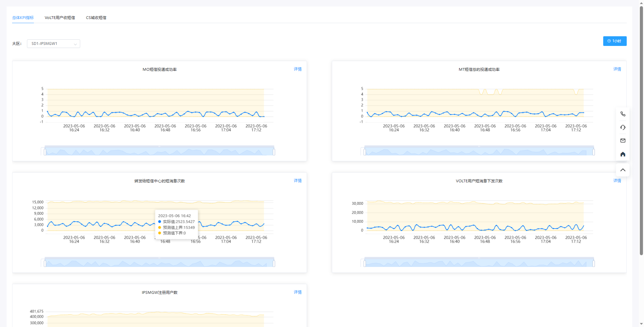The height and width of the screenshot is (327, 644).
Task: Open 详情 for MO短信投递成功率 chart
Action: pos(298,69)
